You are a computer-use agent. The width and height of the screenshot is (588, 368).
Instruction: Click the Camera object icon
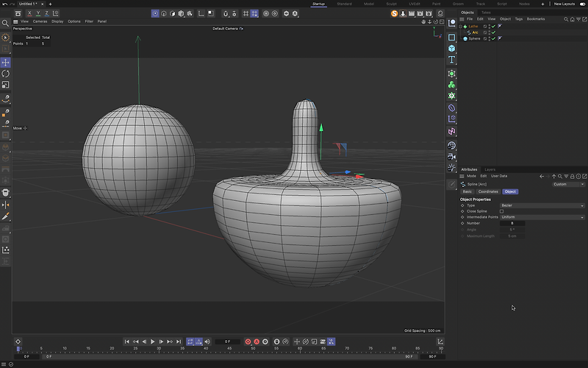(x=452, y=156)
